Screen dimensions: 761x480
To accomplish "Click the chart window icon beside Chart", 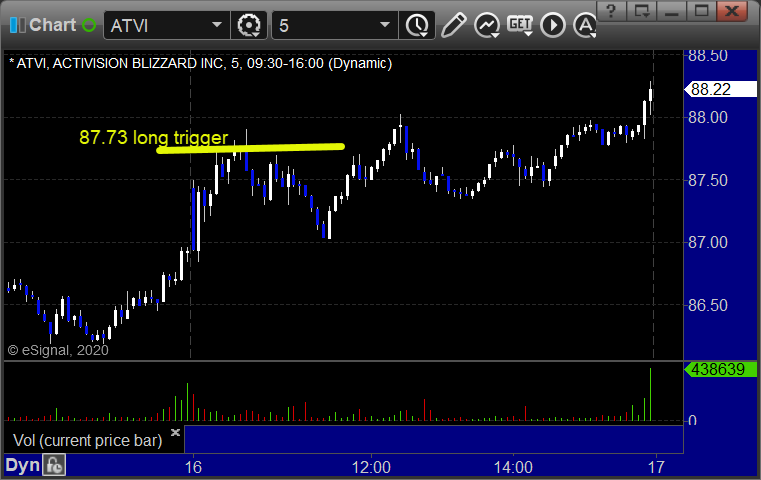I will coord(18,25).
